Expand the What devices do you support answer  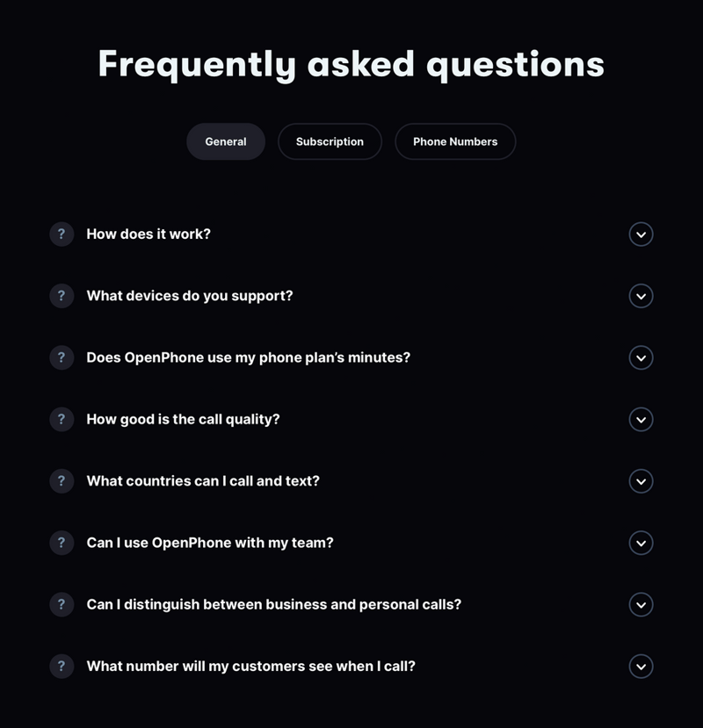pyautogui.click(x=641, y=296)
